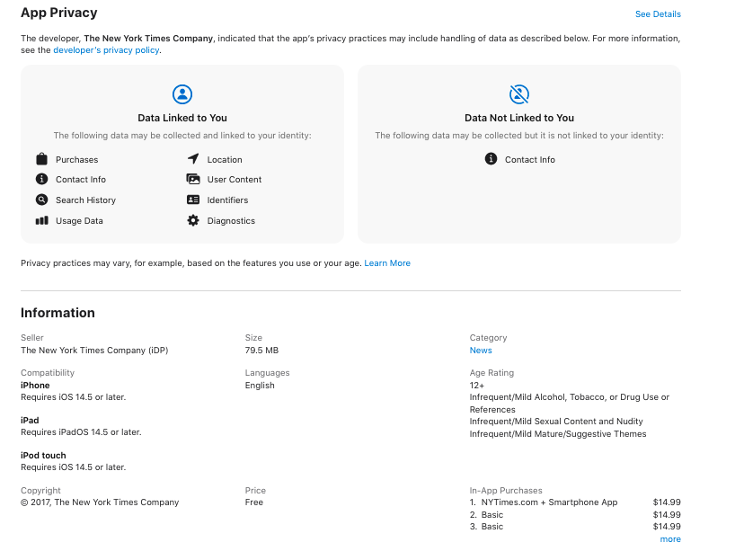Click the Usage Data bar chart icon

pyautogui.click(x=41, y=220)
